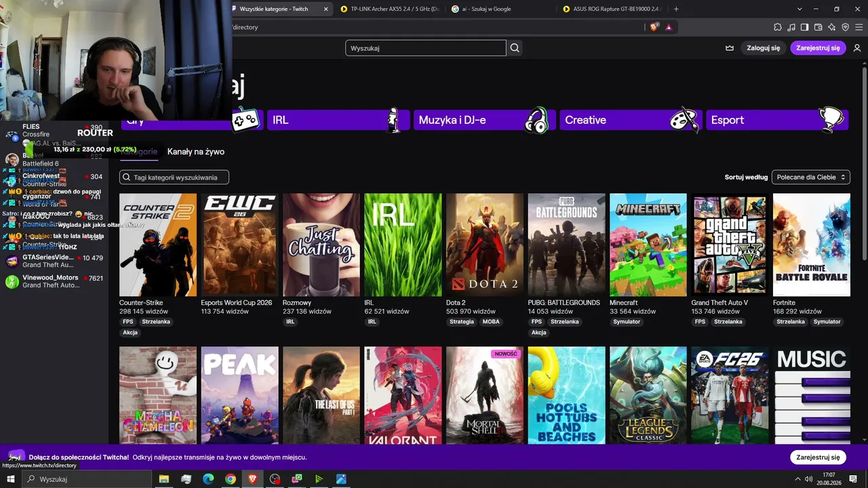Open the Dota 2 cover thumbnail
Image resolution: width=868 pixels, height=488 pixels.
pos(485,245)
